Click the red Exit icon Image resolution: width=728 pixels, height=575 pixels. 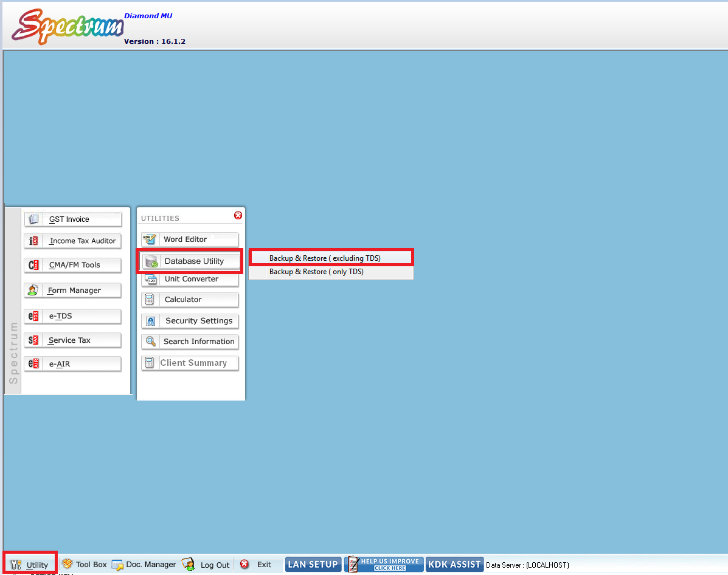tap(244, 564)
